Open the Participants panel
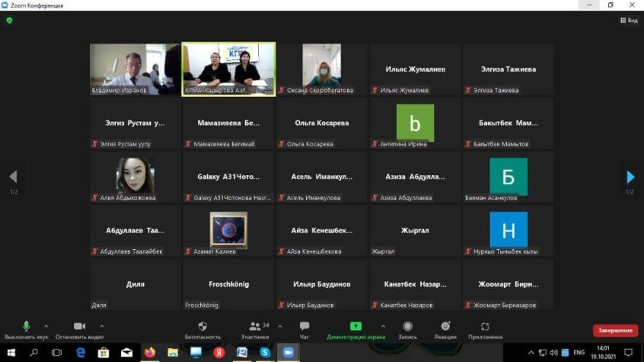The width and height of the screenshot is (644, 362). pos(255,327)
